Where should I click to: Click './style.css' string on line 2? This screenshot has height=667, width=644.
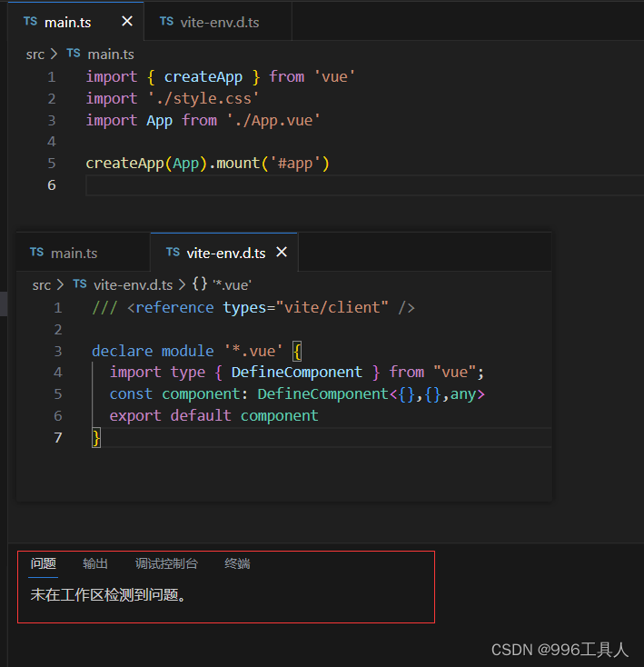203,99
